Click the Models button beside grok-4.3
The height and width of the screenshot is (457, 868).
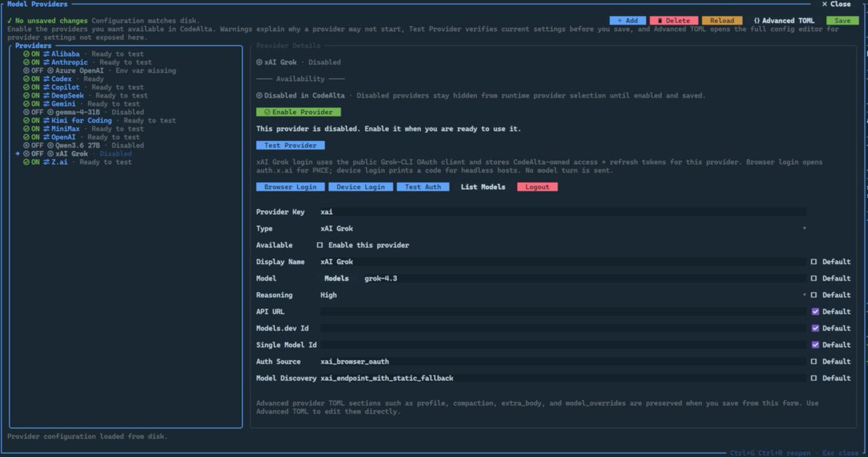(x=336, y=278)
